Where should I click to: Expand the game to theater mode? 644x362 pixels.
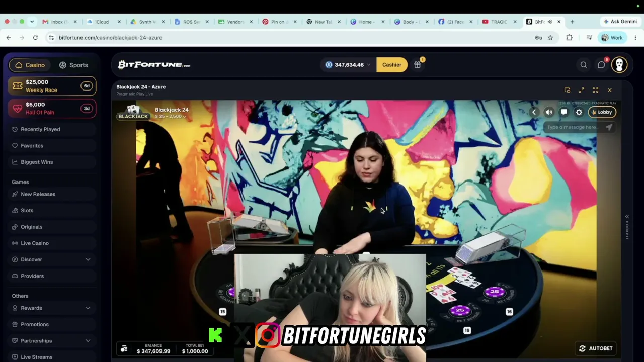pyautogui.click(x=581, y=90)
